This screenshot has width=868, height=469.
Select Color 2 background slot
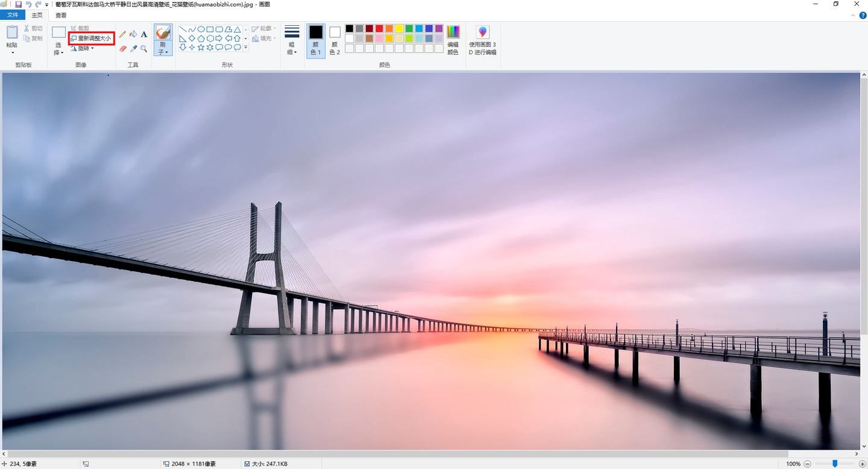[x=335, y=40]
